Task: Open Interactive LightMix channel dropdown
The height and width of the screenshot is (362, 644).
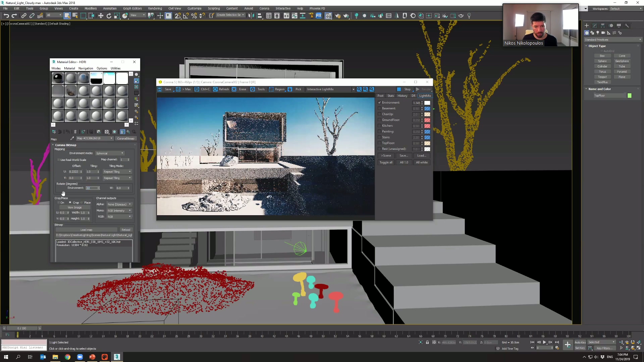Action: tap(330, 89)
